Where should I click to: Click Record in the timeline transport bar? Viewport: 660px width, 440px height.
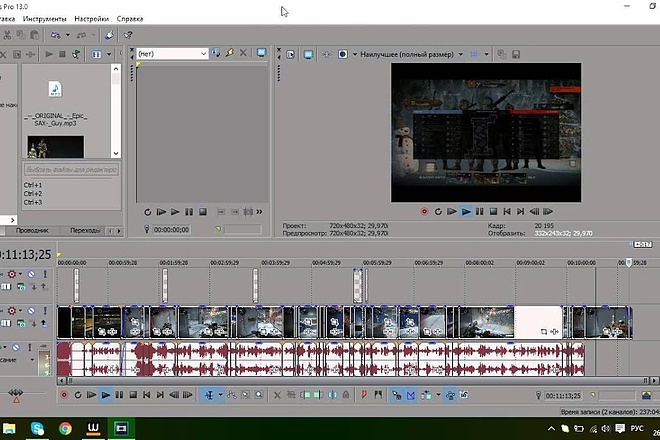pos(64,395)
